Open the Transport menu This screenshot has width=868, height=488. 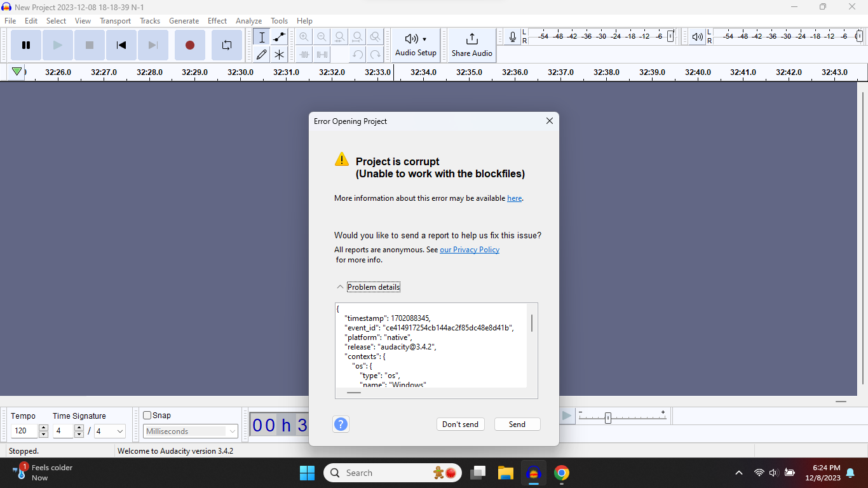115,21
